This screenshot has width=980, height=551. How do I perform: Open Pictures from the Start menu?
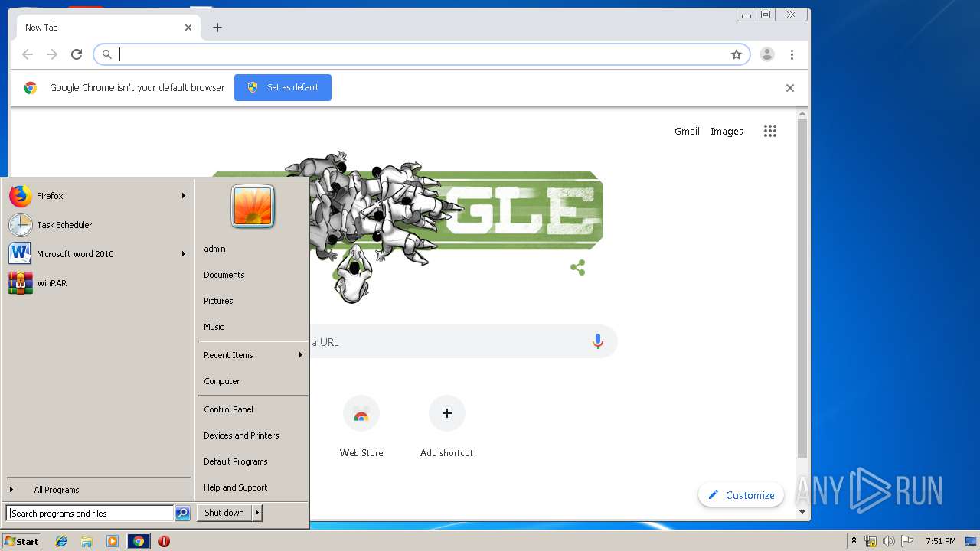(x=218, y=301)
